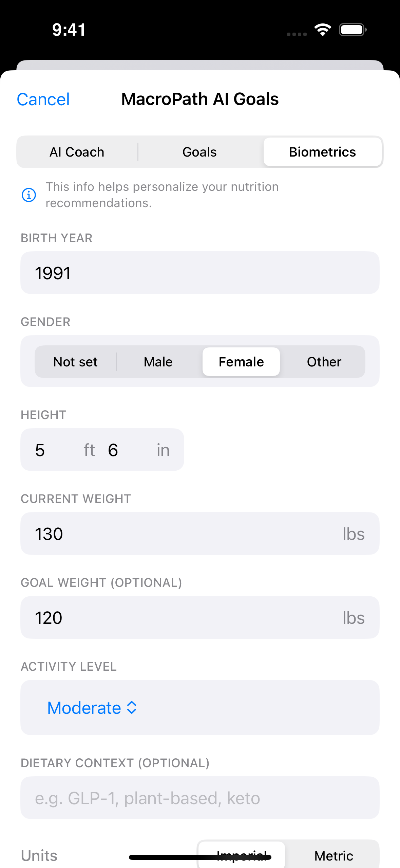Choose Other gender option
400x868 pixels.
(324, 362)
